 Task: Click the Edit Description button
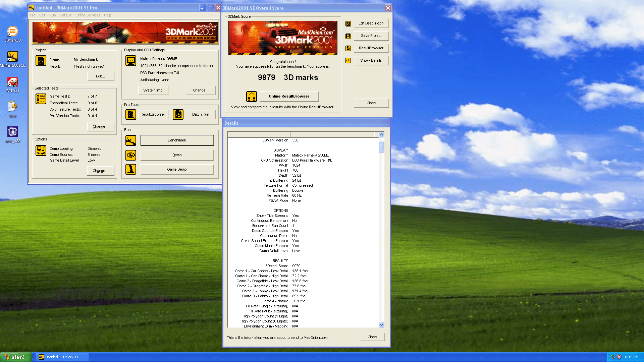click(x=371, y=23)
